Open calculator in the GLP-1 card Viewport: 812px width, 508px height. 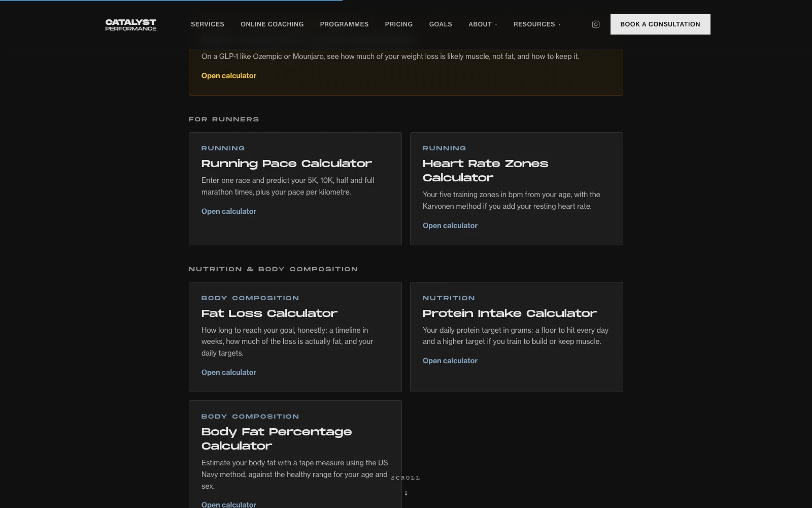pyautogui.click(x=229, y=76)
